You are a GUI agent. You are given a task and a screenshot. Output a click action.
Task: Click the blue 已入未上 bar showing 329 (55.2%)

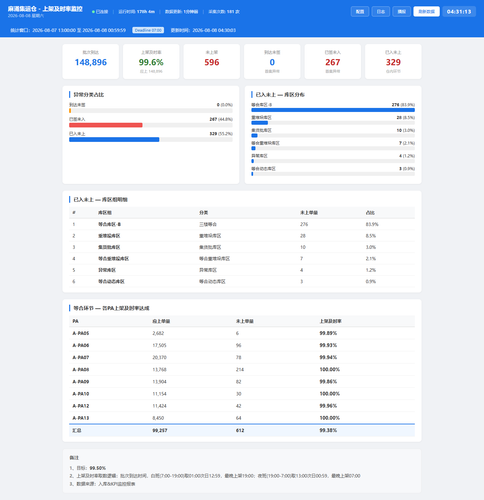coord(114,140)
